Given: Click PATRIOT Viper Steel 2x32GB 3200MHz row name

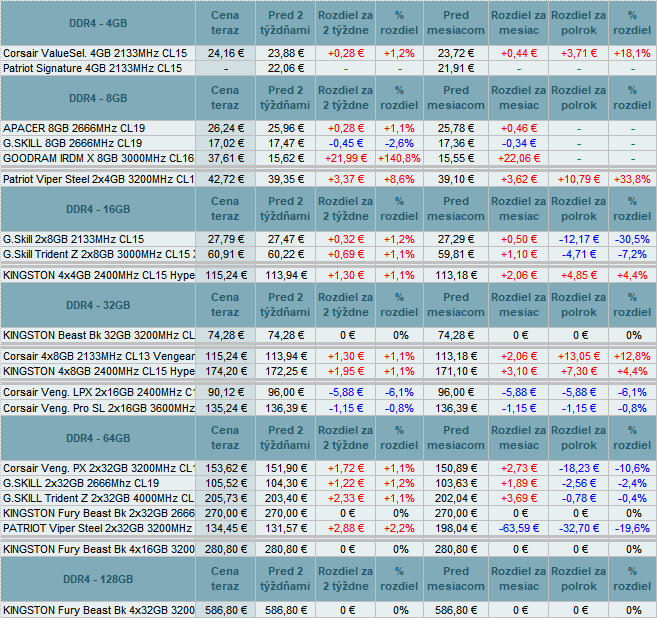Looking at the screenshot, I should click(97, 528).
